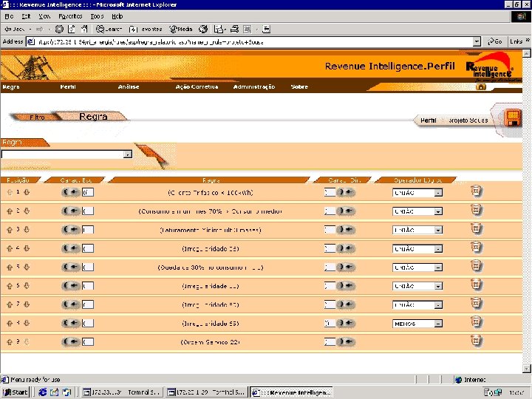This screenshot has width=532, height=399.
Task: Erase right parenthesis in row 1
Action: pos(349,192)
